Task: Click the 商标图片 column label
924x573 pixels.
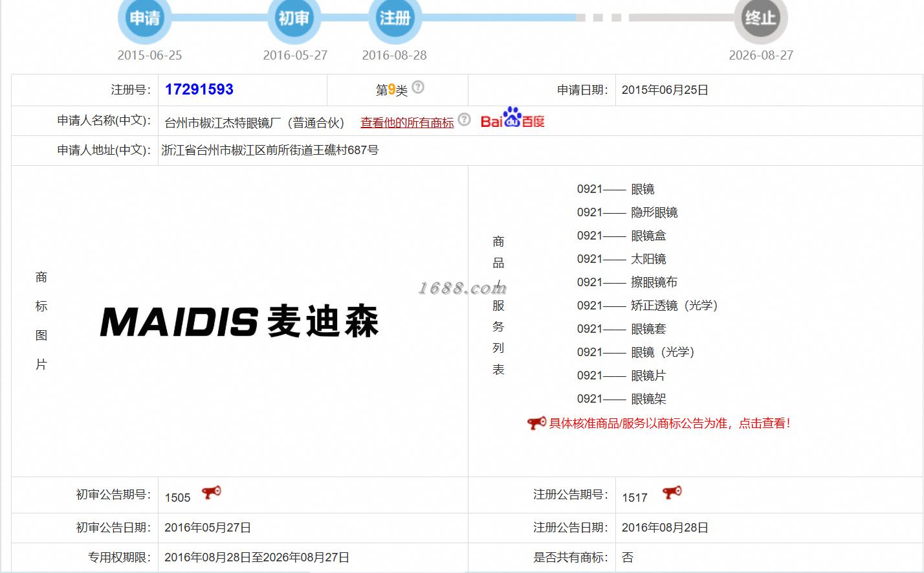Action: click(x=41, y=321)
